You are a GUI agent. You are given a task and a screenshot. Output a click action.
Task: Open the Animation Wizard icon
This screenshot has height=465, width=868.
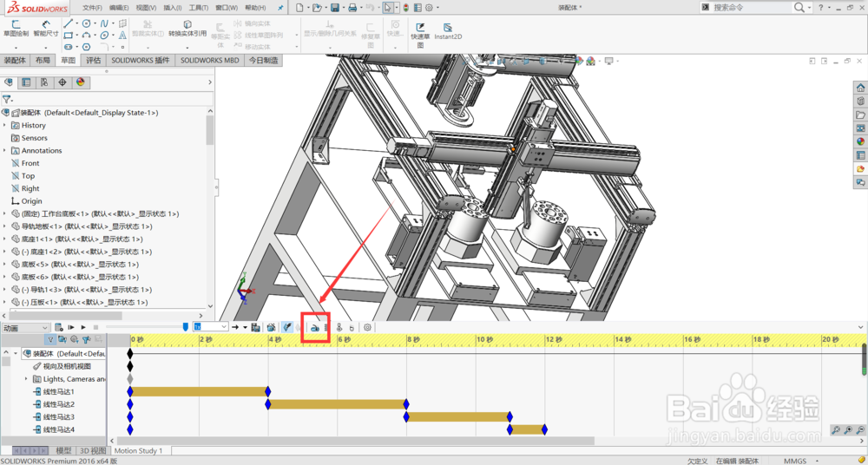click(271, 327)
